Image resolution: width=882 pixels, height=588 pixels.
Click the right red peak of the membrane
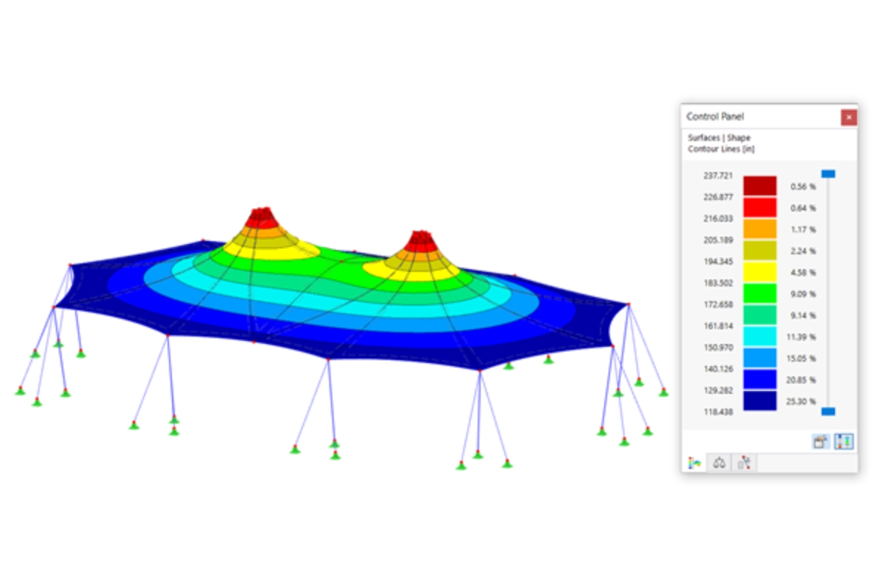pos(420,240)
